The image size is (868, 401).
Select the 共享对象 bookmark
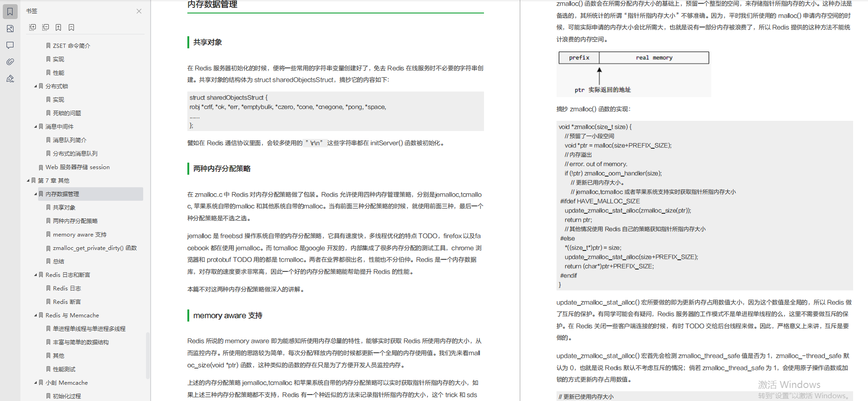(64, 207)
